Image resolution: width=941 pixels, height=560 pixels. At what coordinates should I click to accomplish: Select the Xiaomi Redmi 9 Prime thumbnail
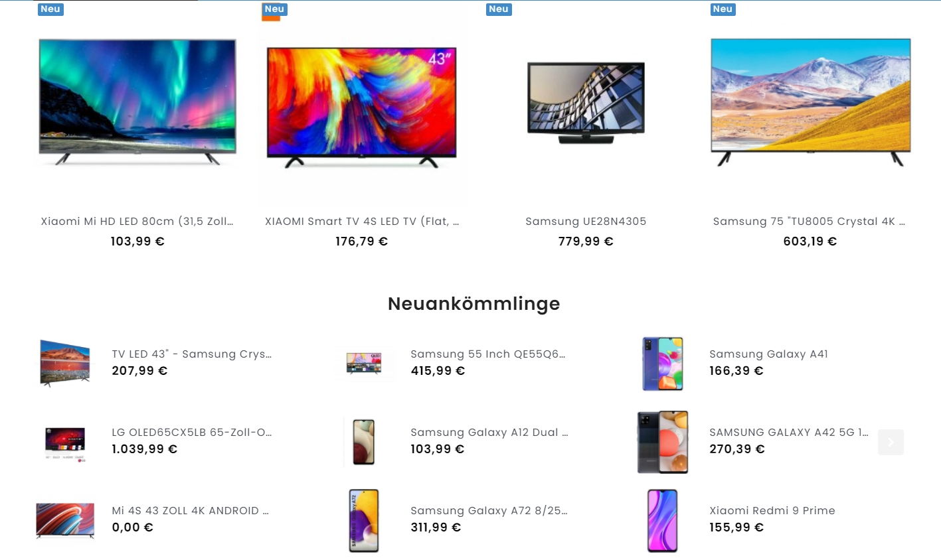[663, 521]
